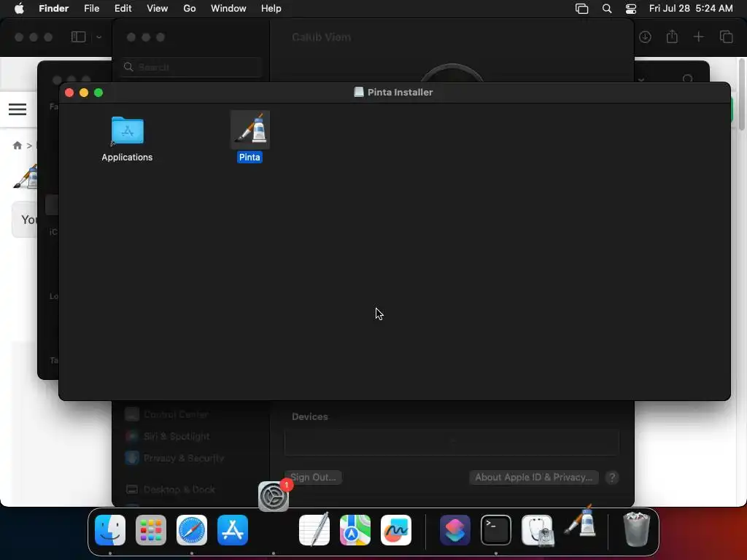Open the Window menu
747x560 pixels.
[228, 9]
